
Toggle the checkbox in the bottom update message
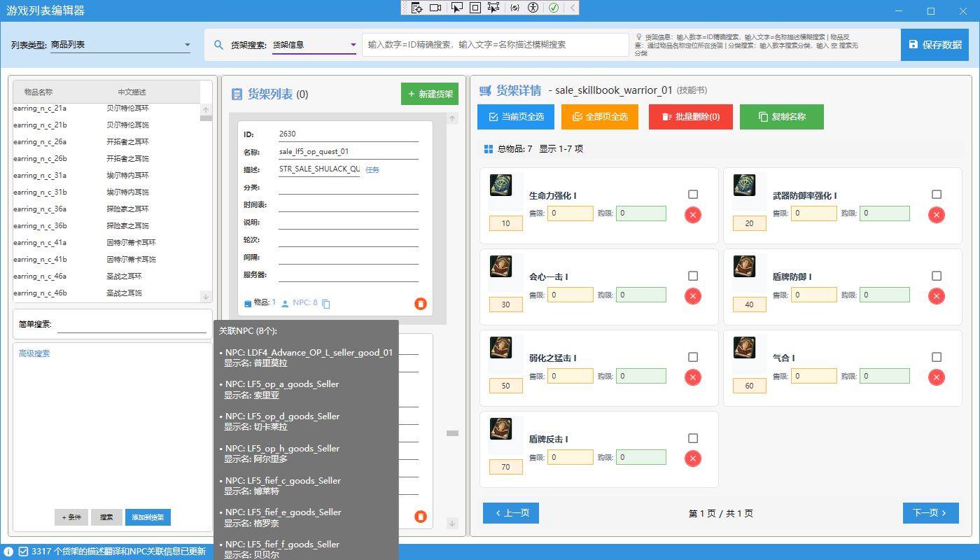point(23,551)
